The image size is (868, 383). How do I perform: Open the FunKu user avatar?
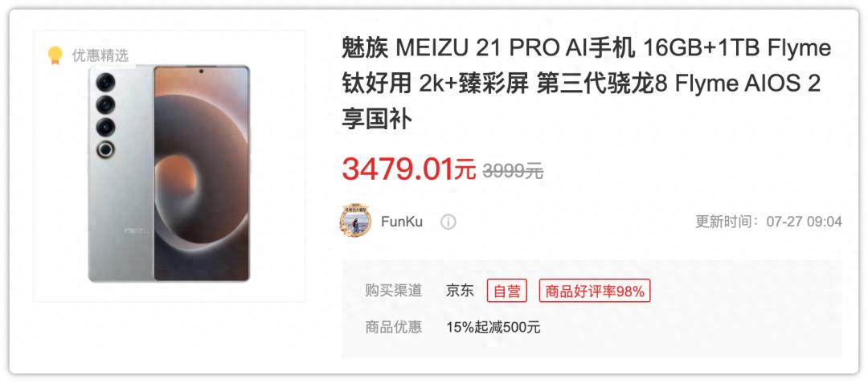point(355,221)
